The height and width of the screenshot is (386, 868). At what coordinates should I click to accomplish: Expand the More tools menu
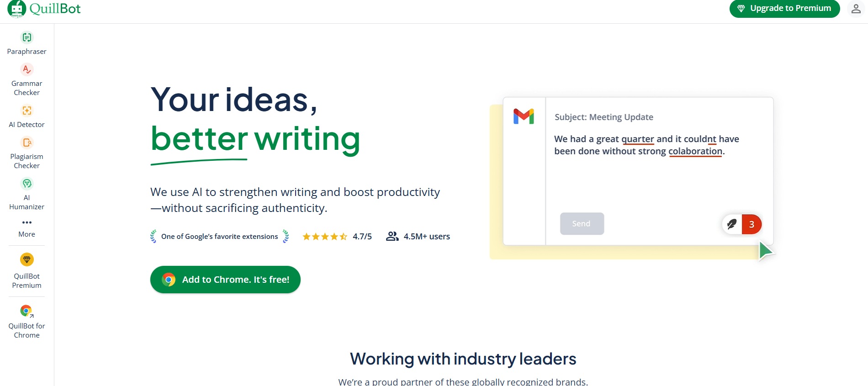pos(27,228)
